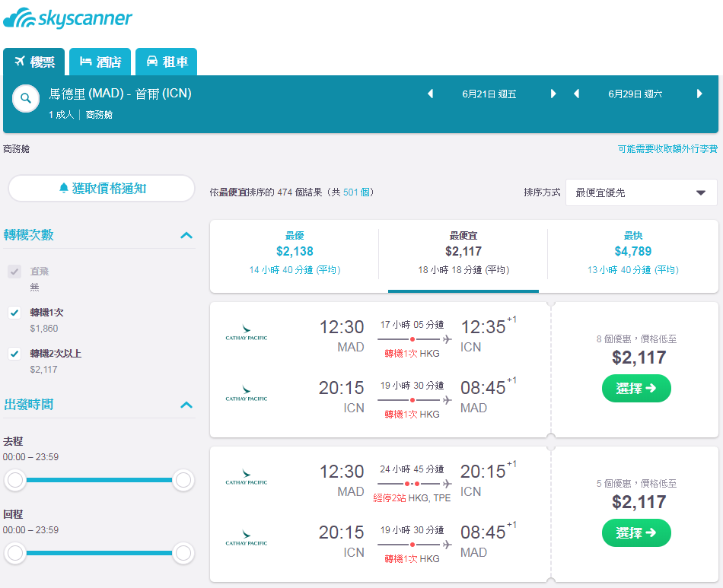Click the Skyscanner logo

[67, 18]
